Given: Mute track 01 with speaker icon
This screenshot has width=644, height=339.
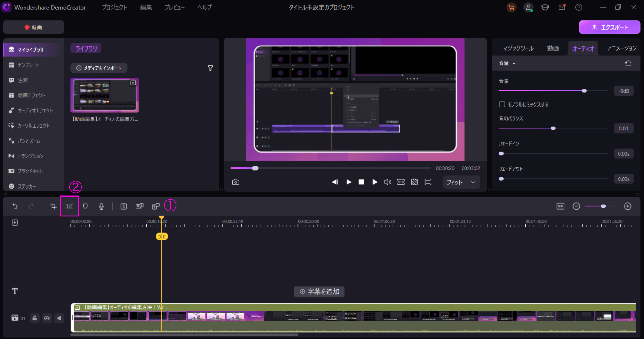Looking at the screenshot, I should coord(59,318).
